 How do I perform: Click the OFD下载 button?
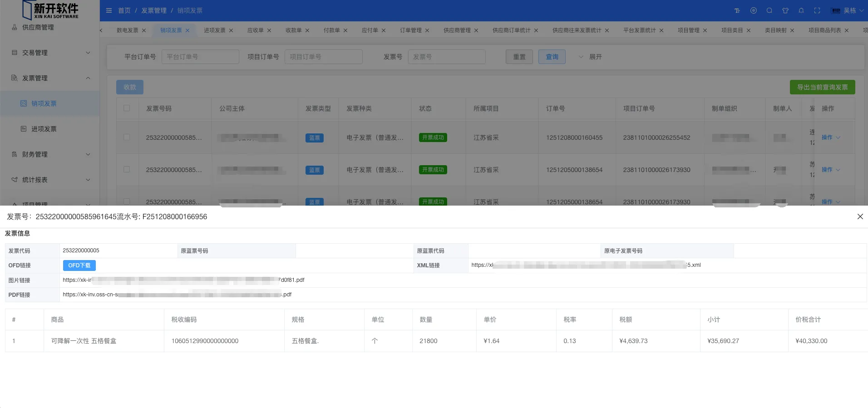(79, 265)
